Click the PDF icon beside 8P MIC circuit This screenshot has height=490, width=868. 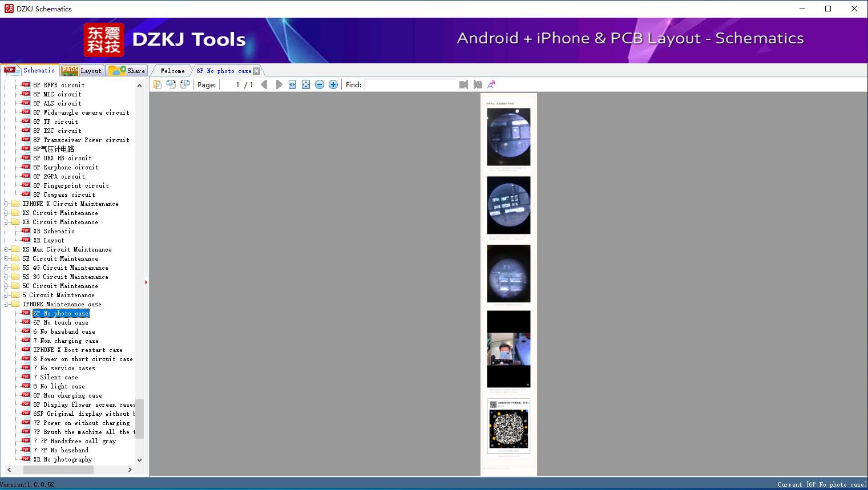point(26,94)
